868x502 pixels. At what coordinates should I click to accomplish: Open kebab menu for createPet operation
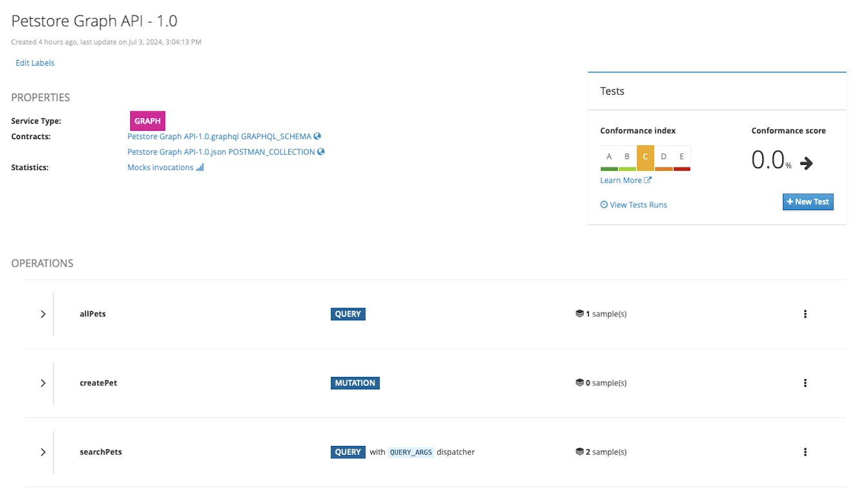pyautogui.click(x=805, y=383)
